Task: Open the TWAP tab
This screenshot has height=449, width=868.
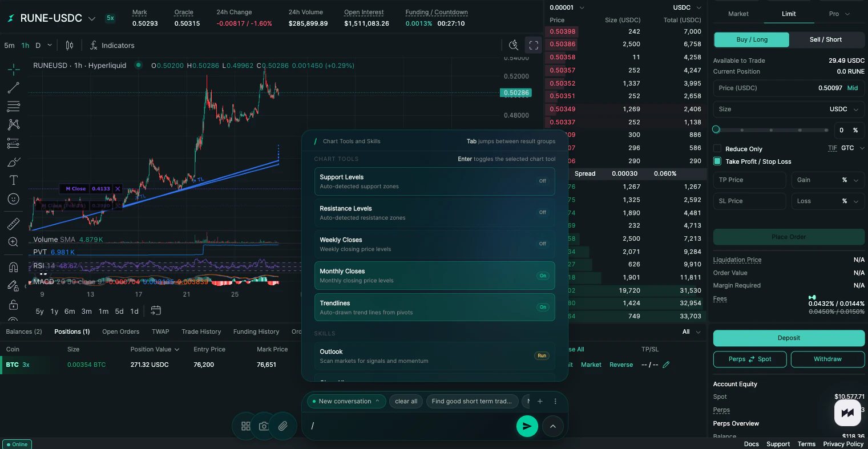Action: tap(160, 331)
